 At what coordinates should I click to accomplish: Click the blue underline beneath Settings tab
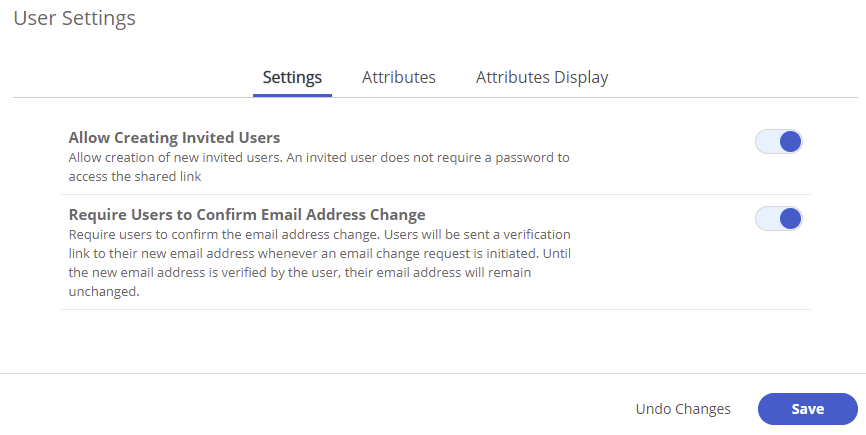coord(292,95)
